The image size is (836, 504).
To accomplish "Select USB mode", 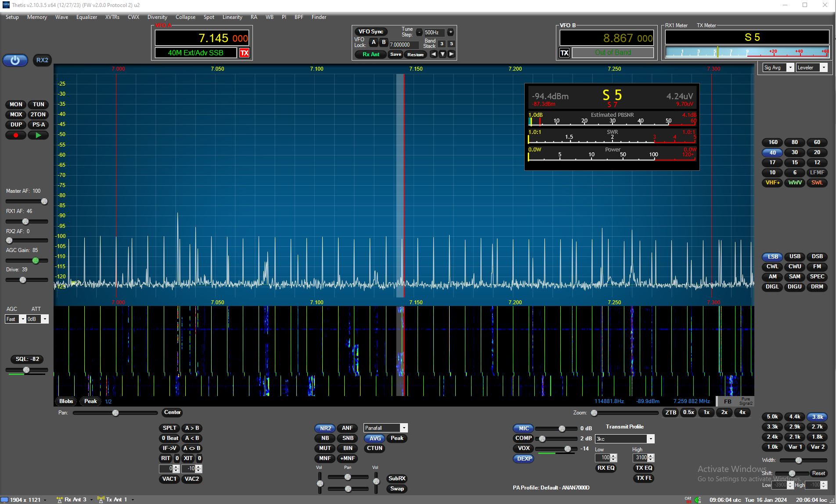I will tap(795, 256).
